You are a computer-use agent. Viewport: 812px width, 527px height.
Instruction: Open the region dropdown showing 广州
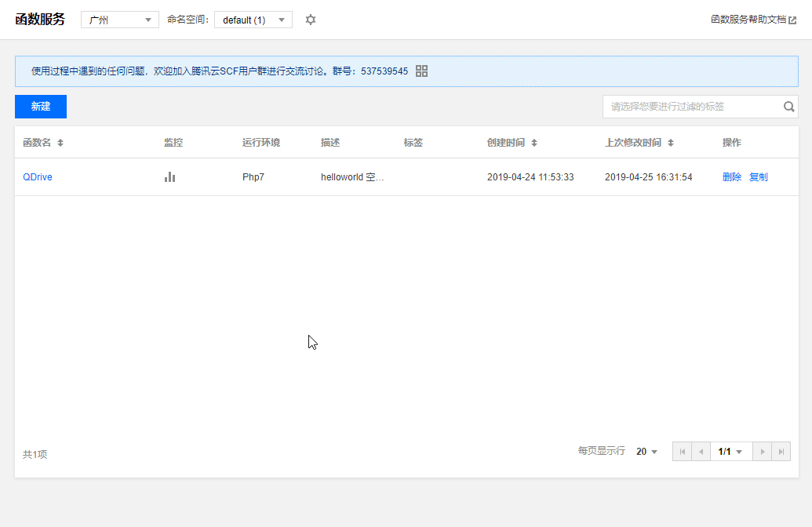click(x=119, y=20)
